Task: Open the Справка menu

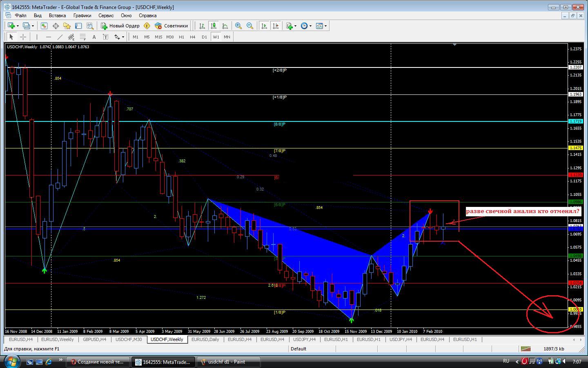Action: [147, 16]
